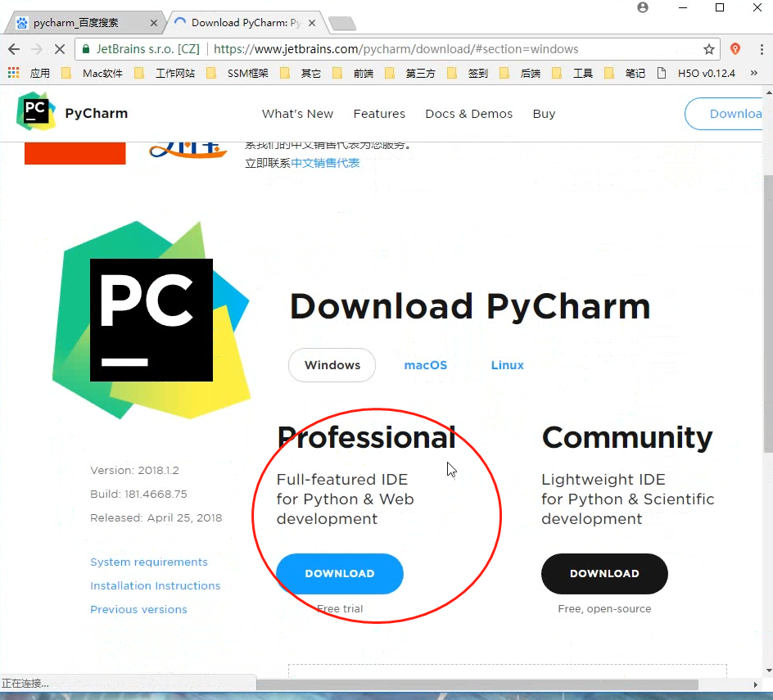Click the PyCharm logo in the header

coord(35,112)
